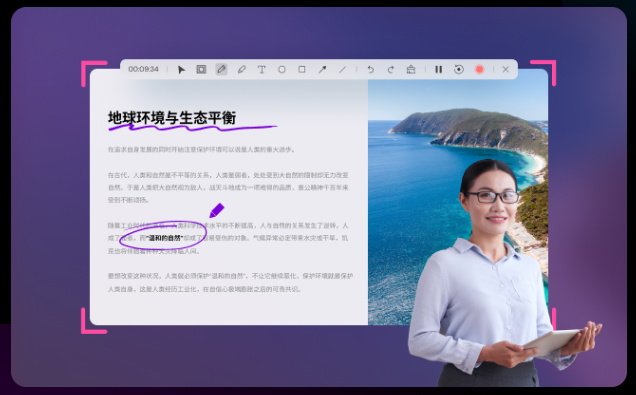Click the heading 地球环境与生态平衡
Viewport: 636px width, 395px height.
(x=172, y=118)
